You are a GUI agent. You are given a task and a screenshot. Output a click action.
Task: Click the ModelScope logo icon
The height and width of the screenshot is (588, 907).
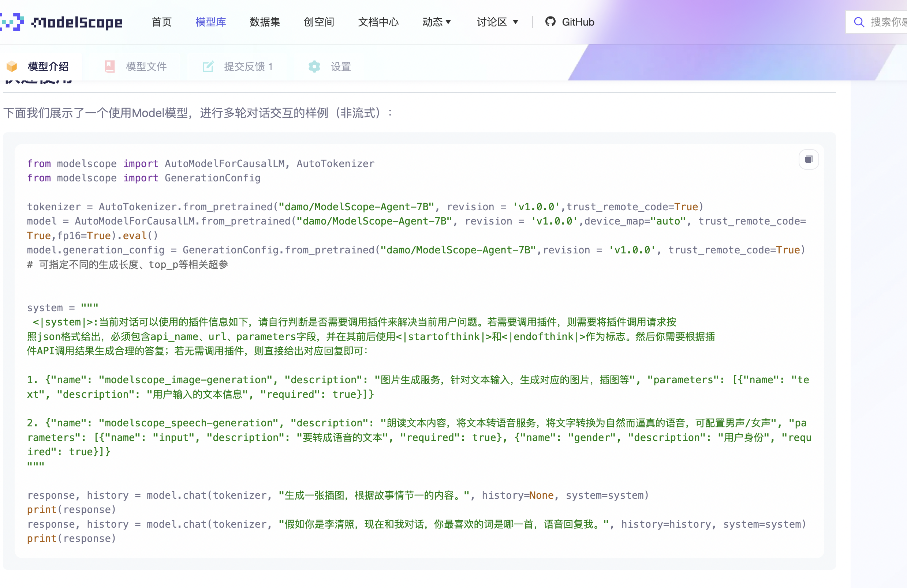[x=11, y=22]
